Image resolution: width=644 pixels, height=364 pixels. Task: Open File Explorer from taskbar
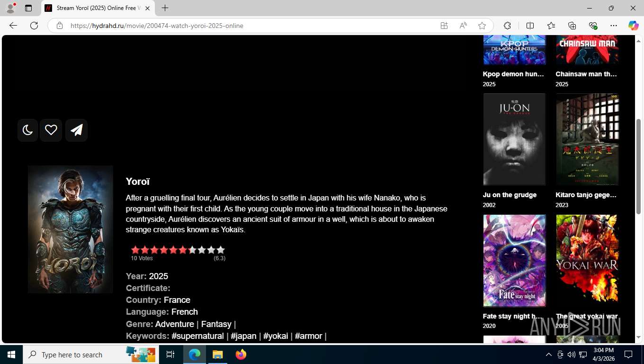pos(217,355)
